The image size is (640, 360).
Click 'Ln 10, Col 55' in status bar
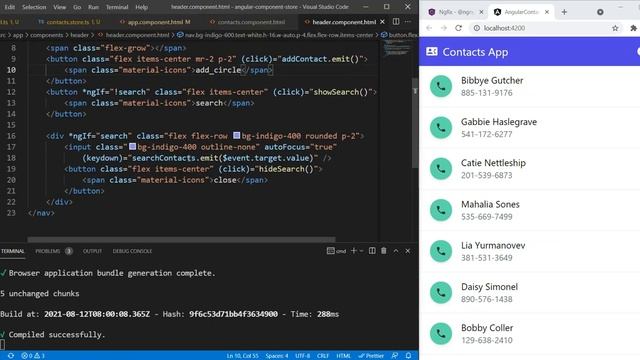point(242,356)
